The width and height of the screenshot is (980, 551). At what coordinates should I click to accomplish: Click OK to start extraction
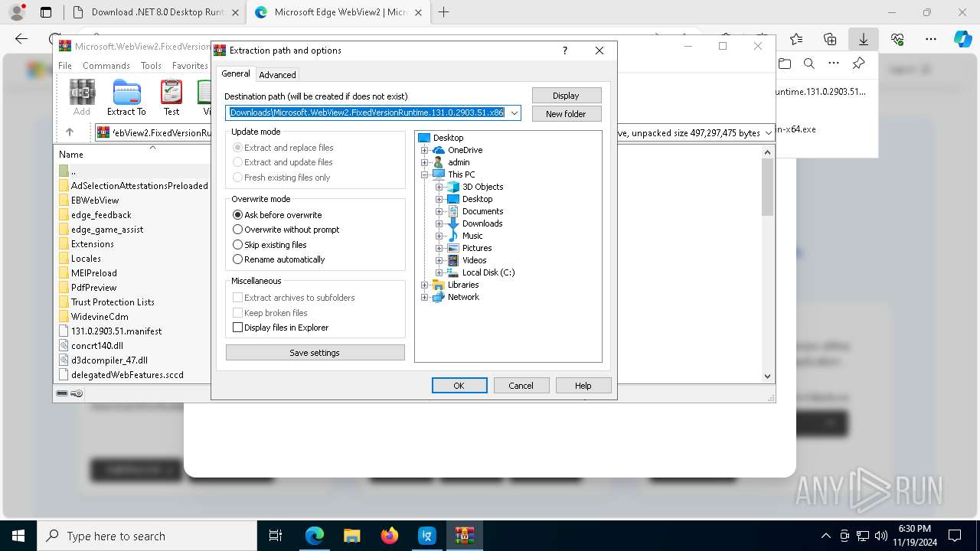(x=459, y=386)
